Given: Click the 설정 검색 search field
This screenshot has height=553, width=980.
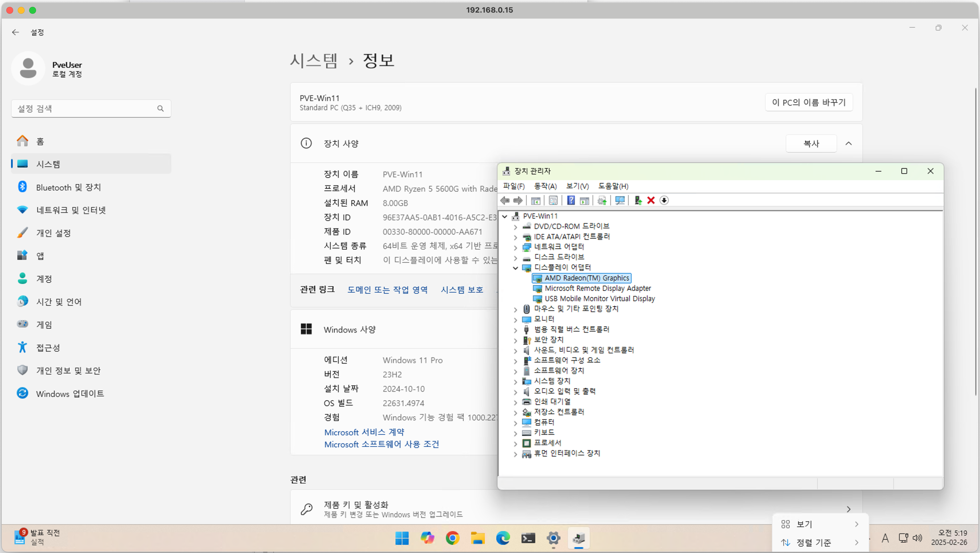Looking at the screenshot, I should 91,108.
